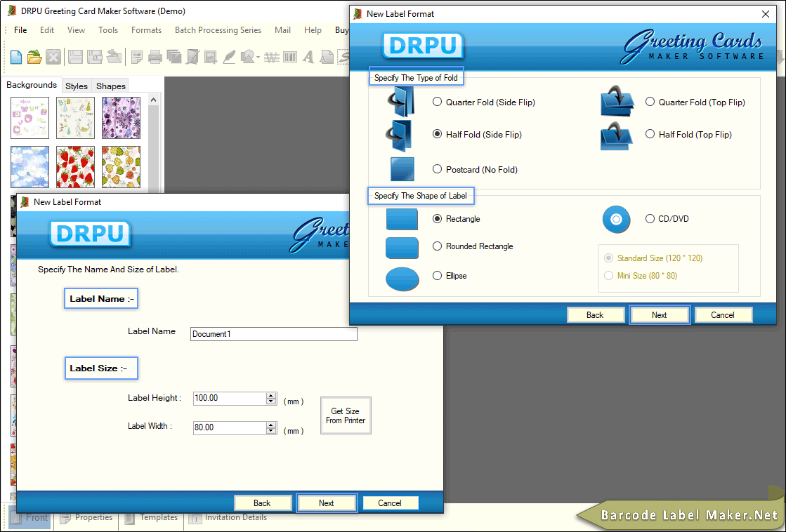Switch to the Styles tab
Screen dimensions: 786x532
pos(77,86)
